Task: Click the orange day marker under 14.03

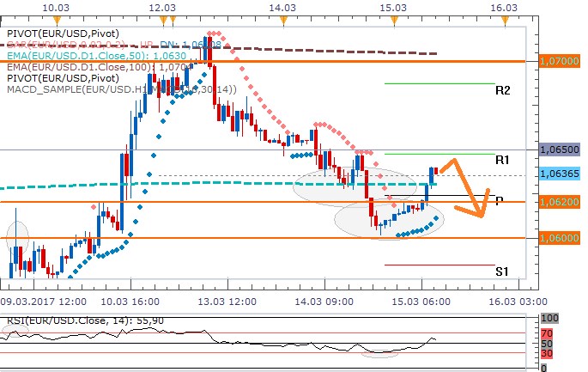Action: [x=282, y=18]
